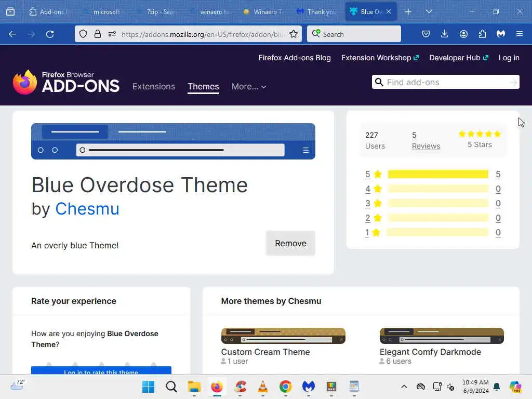Expand the More... navigation menu
The height and width of the screenshot is (399, 532).
click(x=249, y=87)
